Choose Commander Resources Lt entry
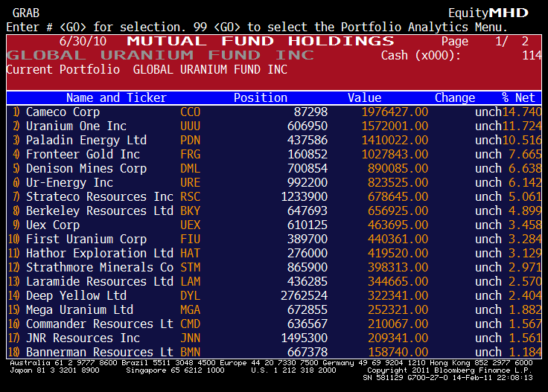This screenshot has width=548, height=392. (x=274, y=324)
